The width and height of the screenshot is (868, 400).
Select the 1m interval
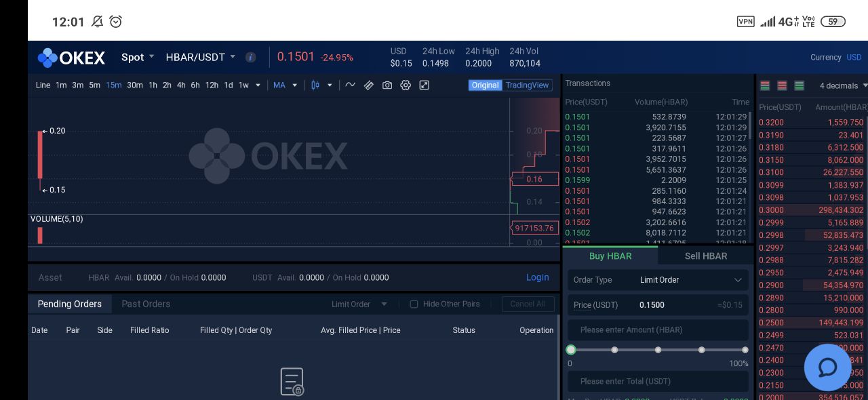click(61, 85)
